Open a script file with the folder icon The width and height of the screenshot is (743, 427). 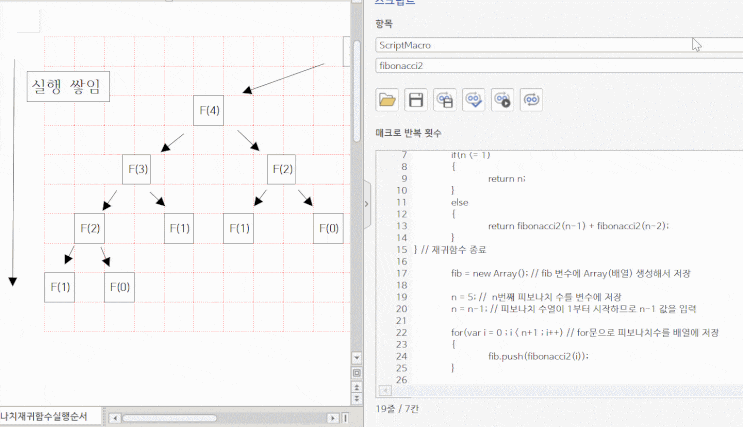(387, 100)
